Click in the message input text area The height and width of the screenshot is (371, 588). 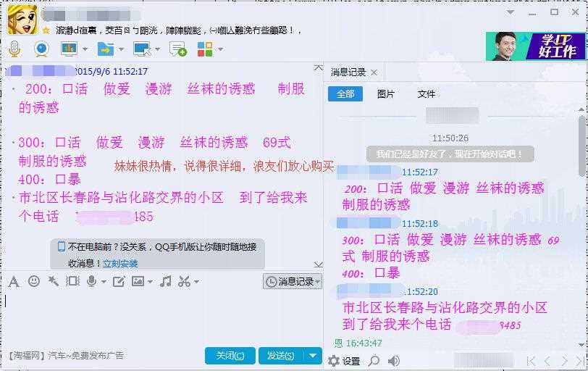coord(161,317)
